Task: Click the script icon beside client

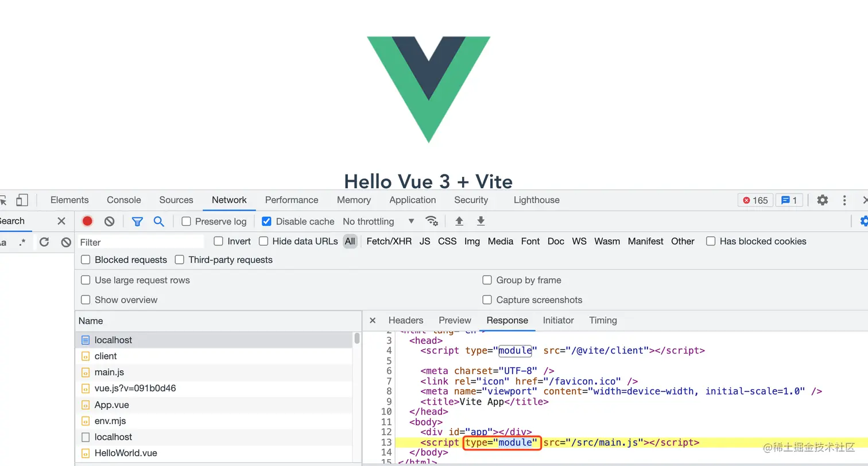Action: point(86,356)
